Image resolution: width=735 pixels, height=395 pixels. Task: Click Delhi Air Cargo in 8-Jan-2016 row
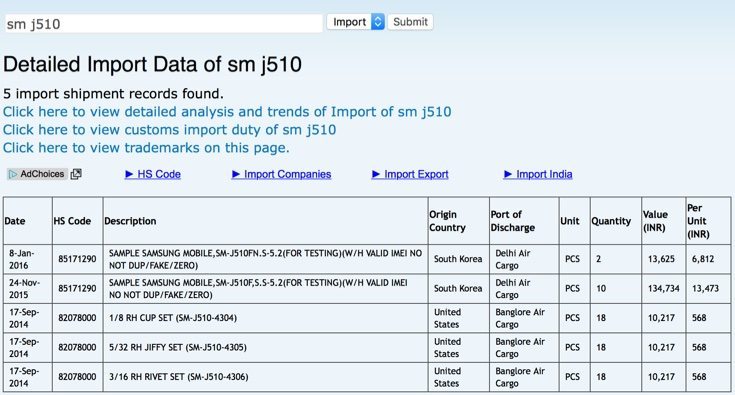(513, 259)
